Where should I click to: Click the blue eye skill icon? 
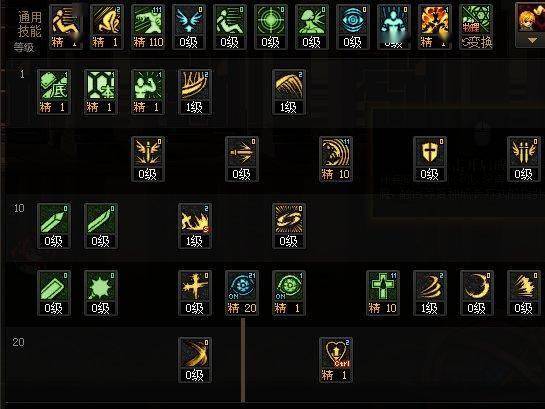click(352, 27)
